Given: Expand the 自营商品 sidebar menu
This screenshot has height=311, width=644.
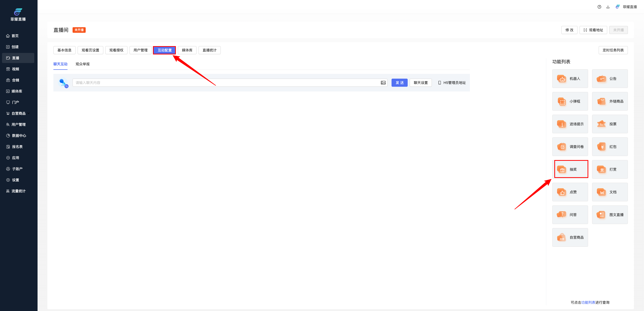Looking at the screenshot, I should [x=18, y=113].
